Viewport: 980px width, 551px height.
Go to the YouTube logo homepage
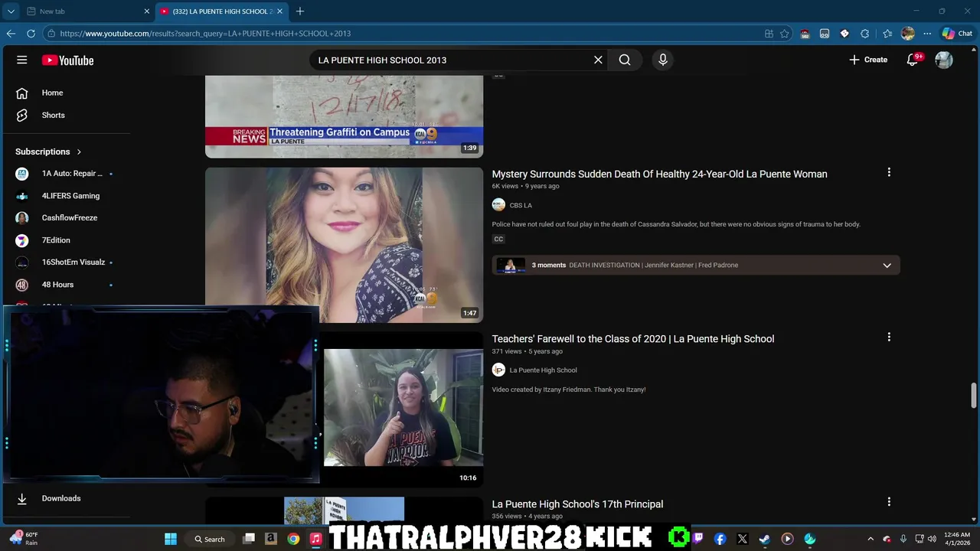pyautogui.click(x=67, y=60)
